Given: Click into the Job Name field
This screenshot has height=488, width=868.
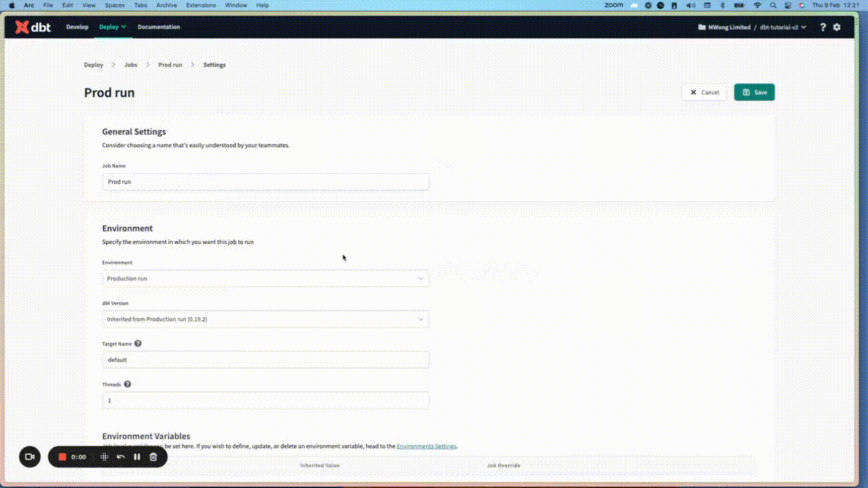Looking at the screenshot, I should [x=264, y=182].
